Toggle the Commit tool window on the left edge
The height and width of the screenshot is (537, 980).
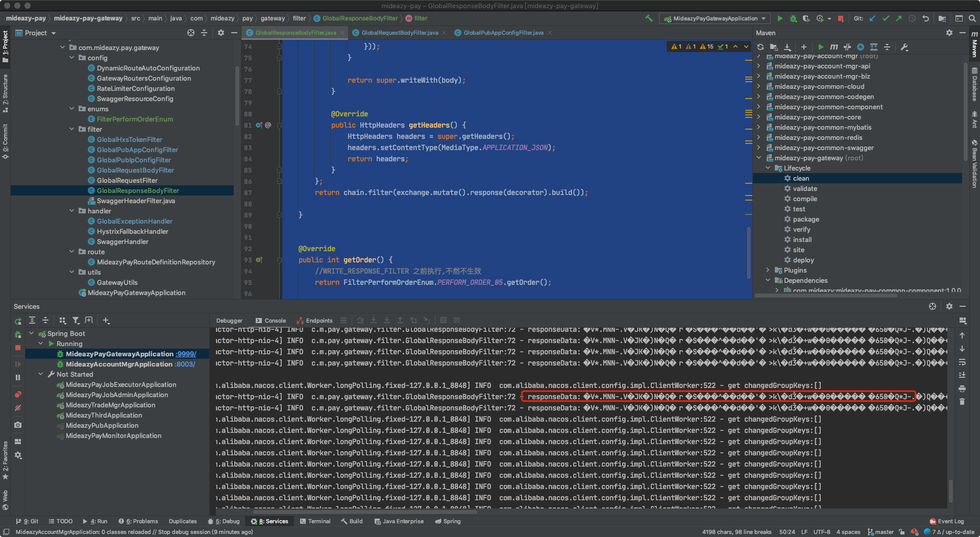point(5,141)
